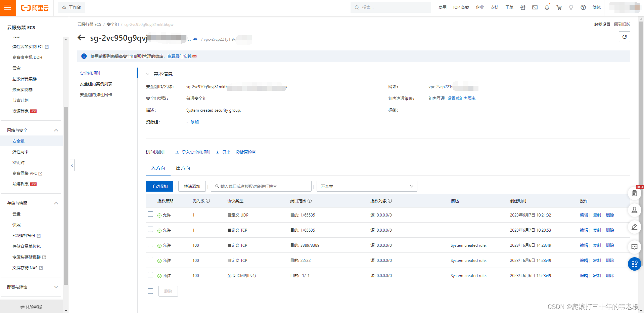644x313 pixels.
Task: Copy the ICMP(IPv4) rule
Action: [597, 276]
